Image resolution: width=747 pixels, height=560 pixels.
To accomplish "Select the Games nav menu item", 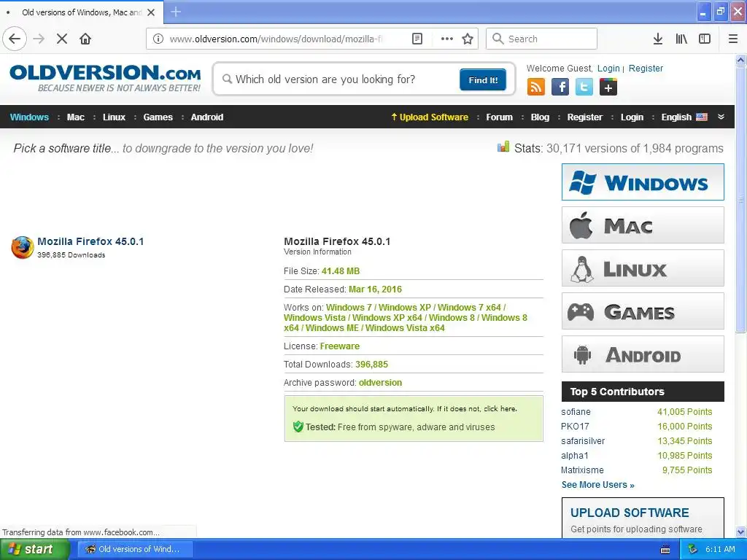I will (x=158, y=117).
